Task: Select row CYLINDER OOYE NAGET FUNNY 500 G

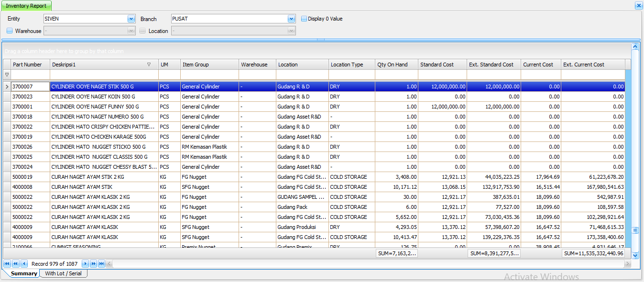Action: (x=314, y=107)
